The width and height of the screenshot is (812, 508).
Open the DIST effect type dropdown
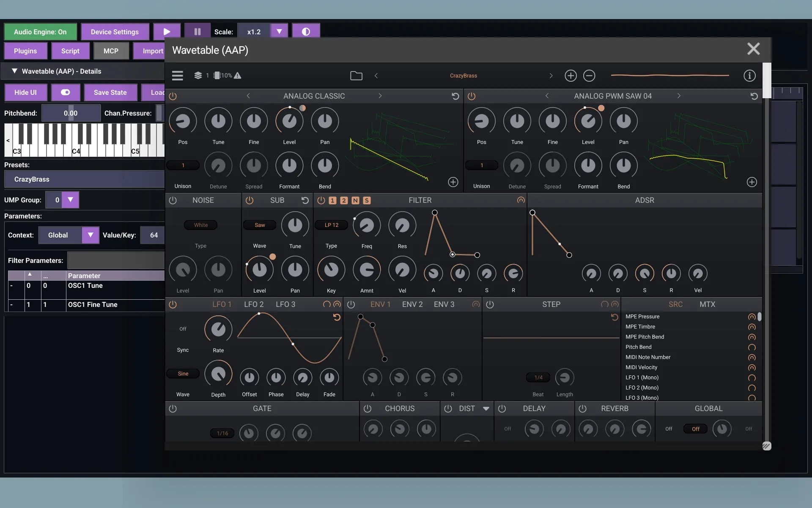click(x=486, y=409)
